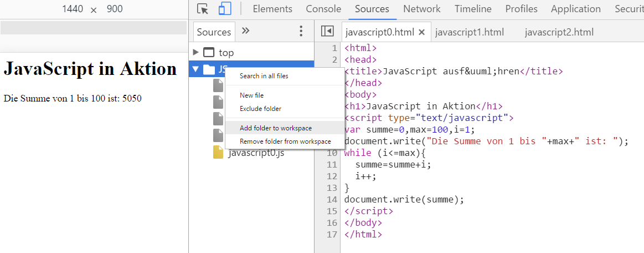The image size is (644, 253).
Task: Choose New file from context menu
Action: coord(252,95)
